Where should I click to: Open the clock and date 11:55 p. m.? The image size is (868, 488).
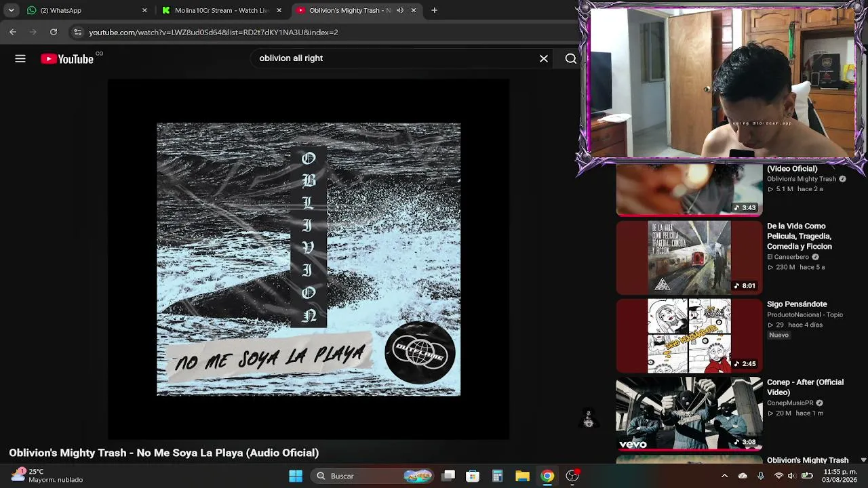840,476
